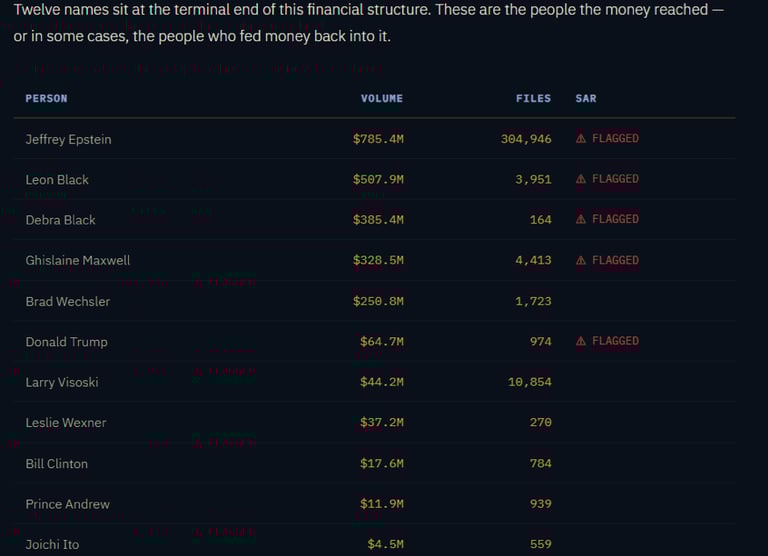Sort the table by VOLUME header
The width and height of the screenshot is (768, 556).
tap(381, 98)
